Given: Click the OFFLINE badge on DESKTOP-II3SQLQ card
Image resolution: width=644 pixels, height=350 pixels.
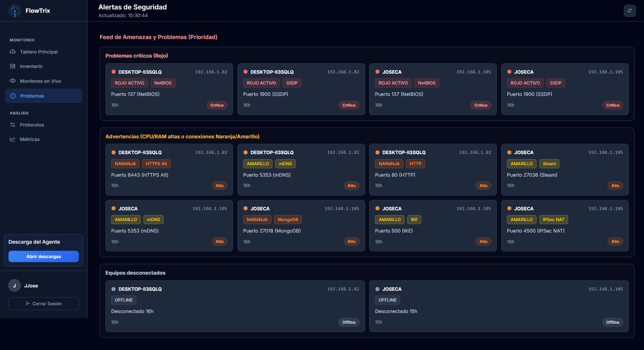Looking at the screenshot, I should (x=124, y=300).
